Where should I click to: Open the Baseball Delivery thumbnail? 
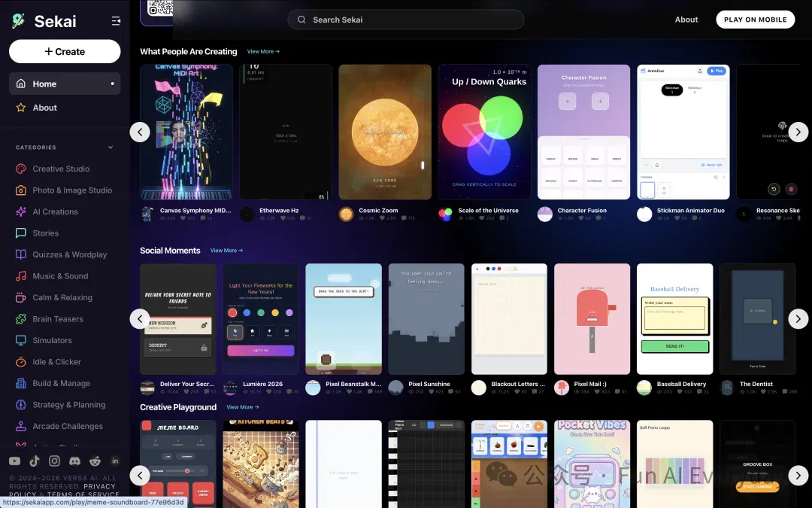point(674,319)
